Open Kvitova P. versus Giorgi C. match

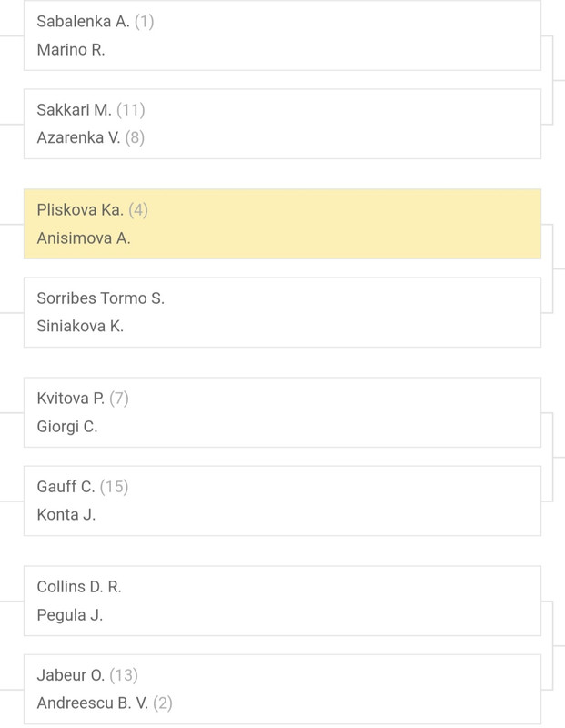coord(282,412)
